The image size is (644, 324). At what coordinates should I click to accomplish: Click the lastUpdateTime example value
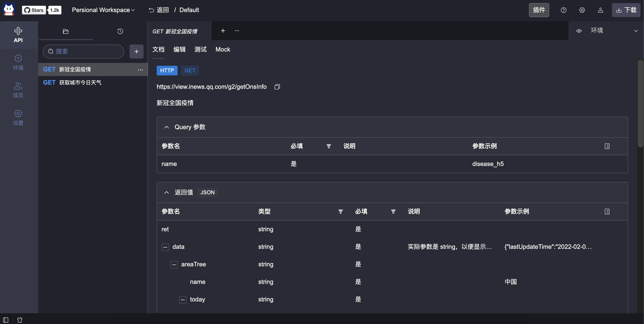coord(548,247)
